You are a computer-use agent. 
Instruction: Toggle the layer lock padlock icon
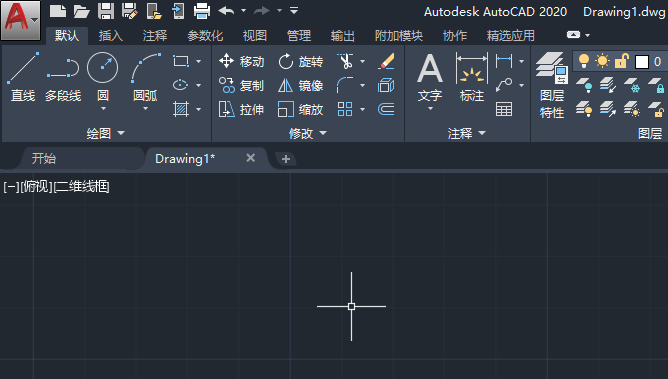coord(622,61)
